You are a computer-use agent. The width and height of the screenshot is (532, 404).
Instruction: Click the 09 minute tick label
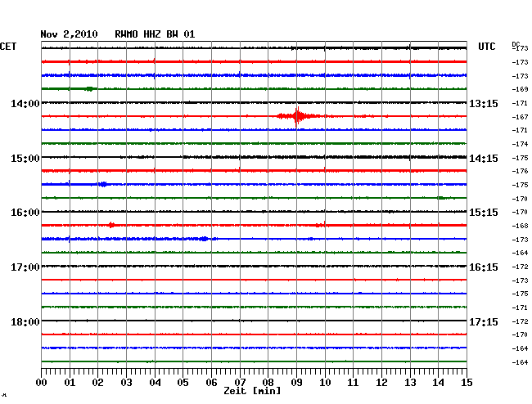296,383
